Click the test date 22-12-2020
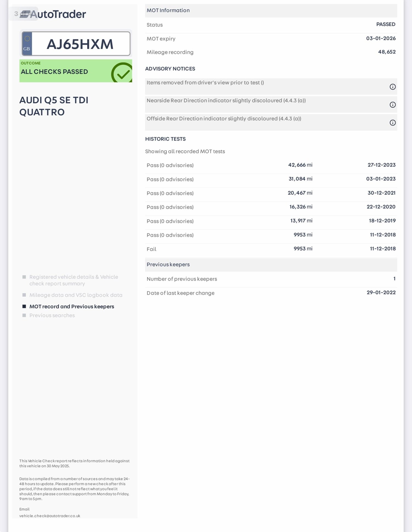The width and height of the screenshot is (412, 532). [x=381, y=207]
